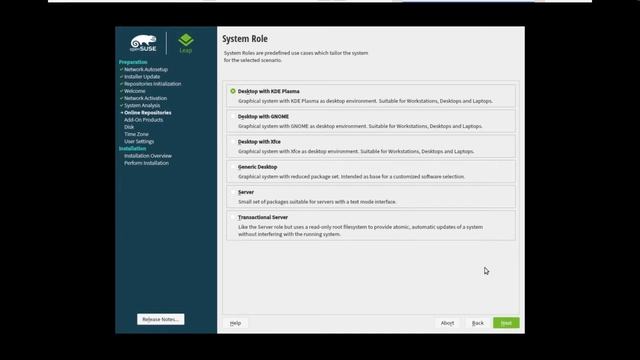Click Disk step in sidebar
This screenshot has width=640, height=360.
point(129,127)
